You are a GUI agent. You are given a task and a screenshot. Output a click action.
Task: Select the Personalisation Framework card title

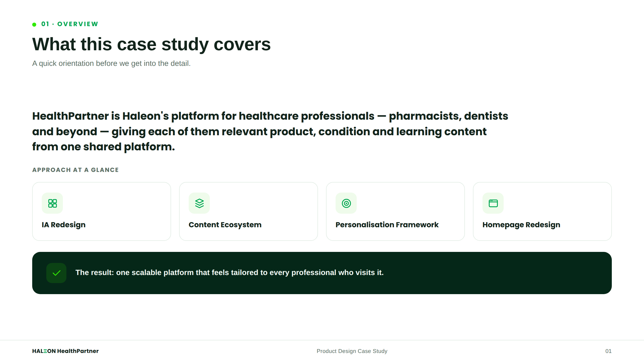(387, 225)
